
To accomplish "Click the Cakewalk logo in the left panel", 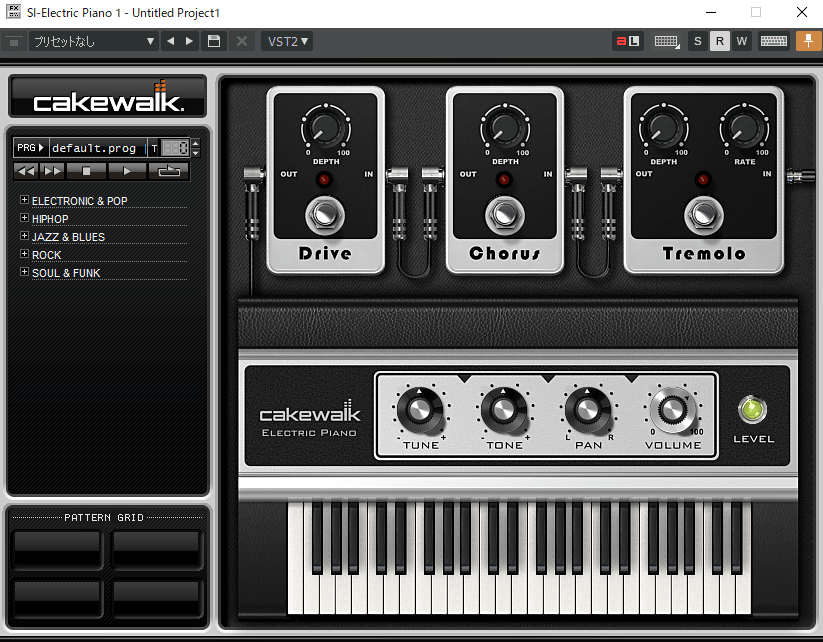I will coord(108,97).
